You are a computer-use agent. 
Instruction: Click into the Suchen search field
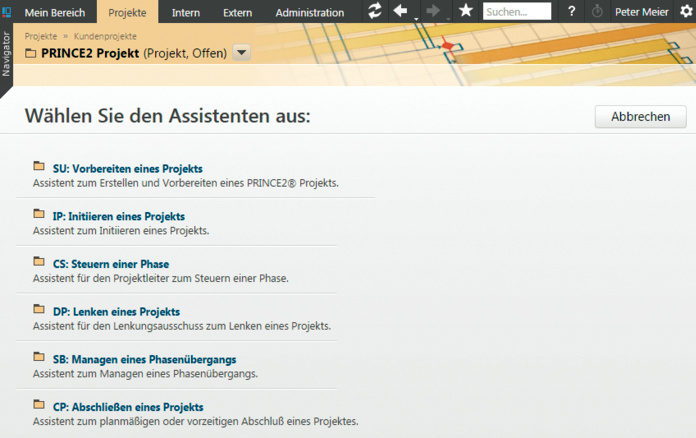pyautogui.click(x=517, y=12)
